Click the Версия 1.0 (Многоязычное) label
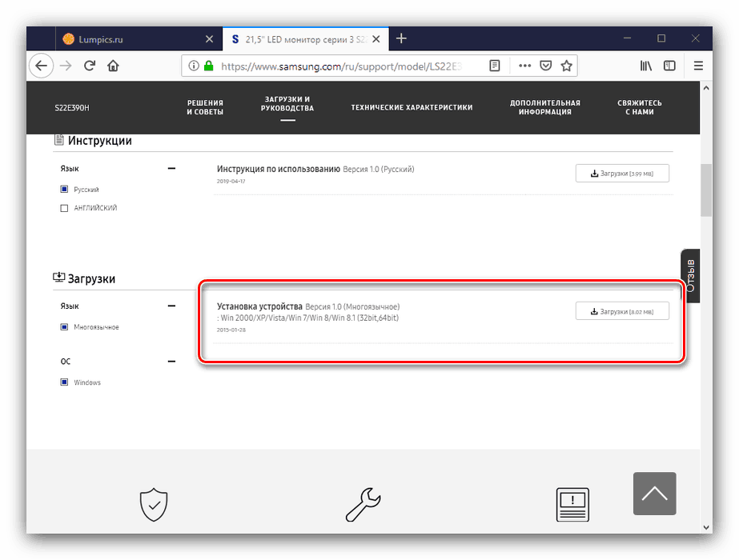Image resolution: width=739 pixels, height=560 pixels. click(352, 306)
